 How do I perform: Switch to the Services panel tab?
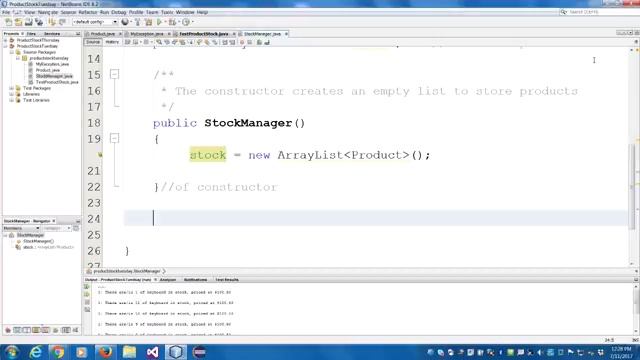coord(52,34)
